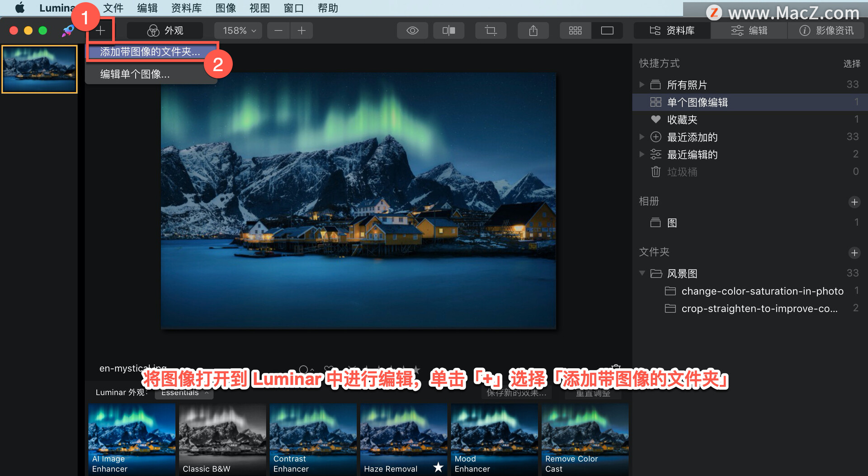Screen dimensions: 868x476
Task: Open the 158% zoom level selector
Action: pos(238,30)
